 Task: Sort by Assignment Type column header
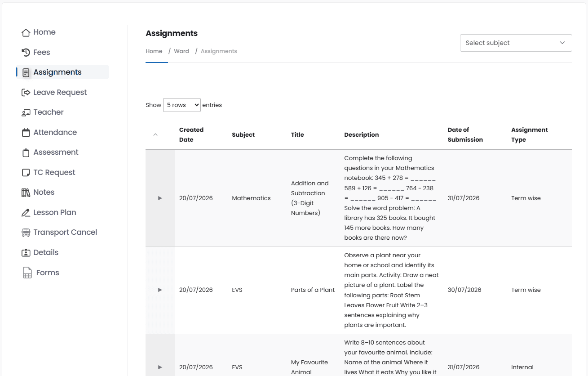(x=530, y=134)
